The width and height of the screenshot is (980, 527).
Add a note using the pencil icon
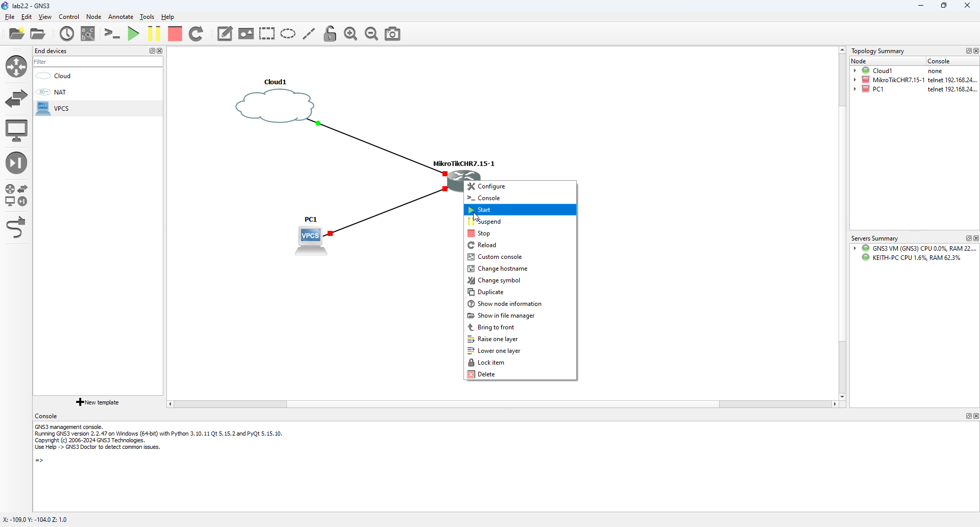tap(225, 34)
